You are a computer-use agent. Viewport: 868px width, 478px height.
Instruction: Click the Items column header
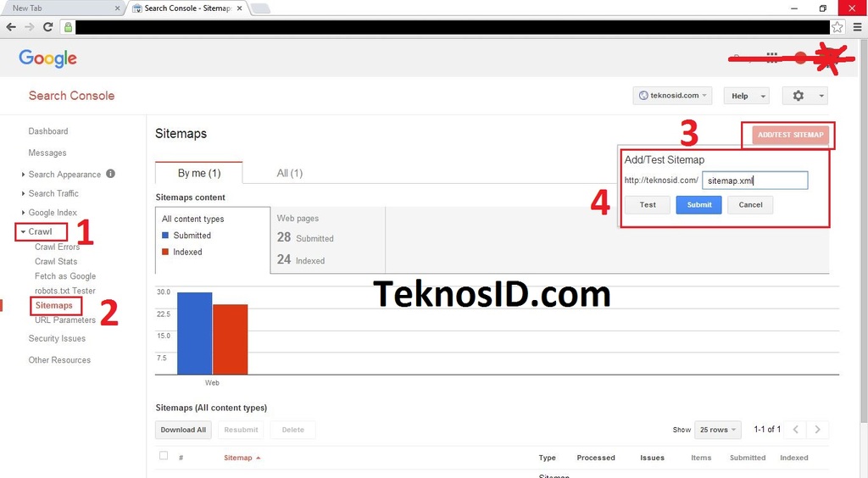tap(701, 458)
